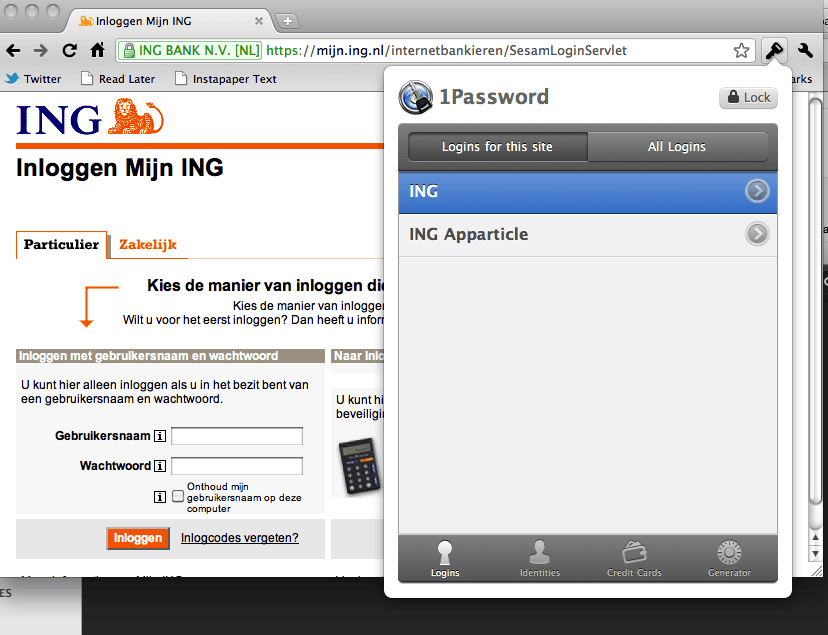Click the calculator device image
The width and height of the screenshot is (828, 635).
tap(359, 467)
